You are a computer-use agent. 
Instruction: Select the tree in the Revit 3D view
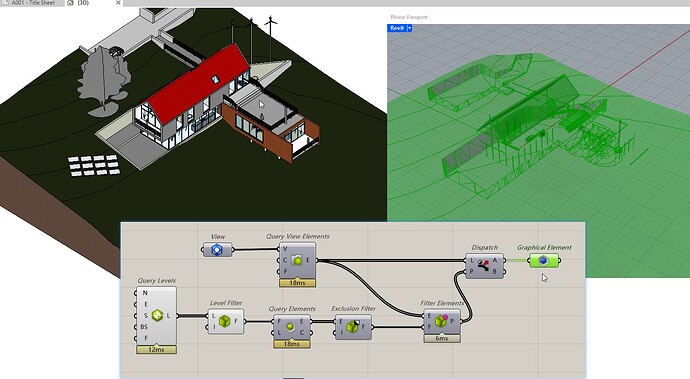click(x=103, y=79)
